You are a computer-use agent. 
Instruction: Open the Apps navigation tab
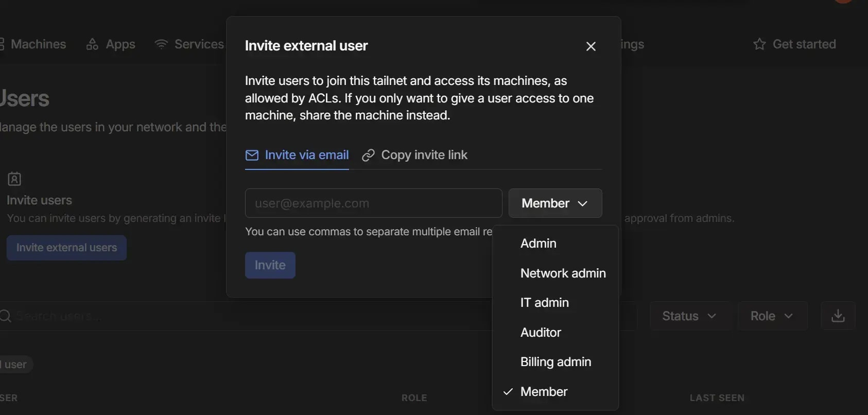pos(111,44)
